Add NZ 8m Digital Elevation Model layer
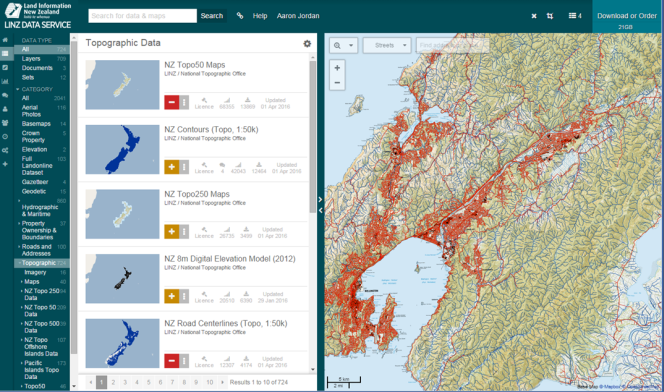664x392 pixels. click(172, 296)
